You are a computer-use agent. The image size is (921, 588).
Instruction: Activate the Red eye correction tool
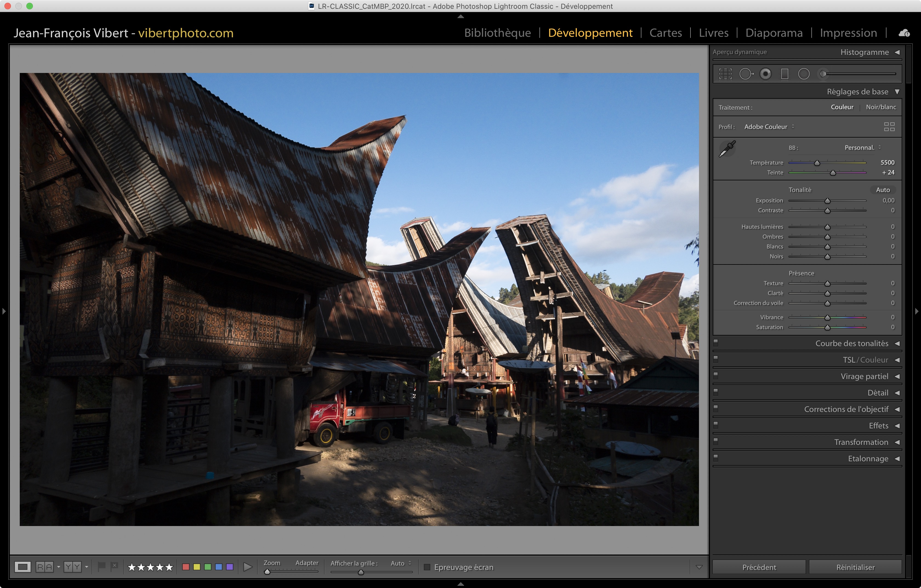765,74
